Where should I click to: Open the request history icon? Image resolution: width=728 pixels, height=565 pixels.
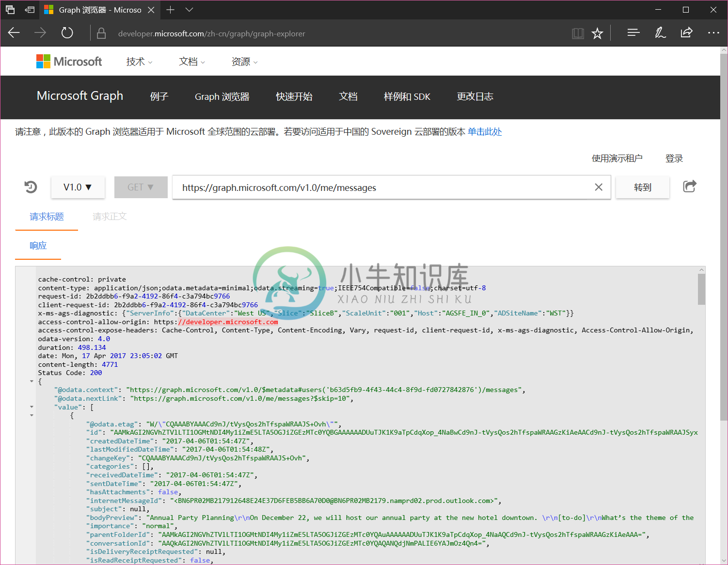[31, 187]
